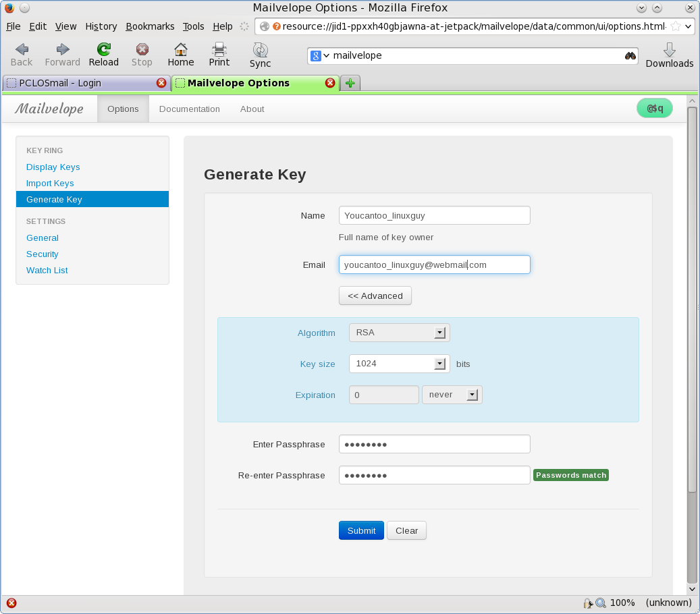Open the History menu

tap(101, 26)
